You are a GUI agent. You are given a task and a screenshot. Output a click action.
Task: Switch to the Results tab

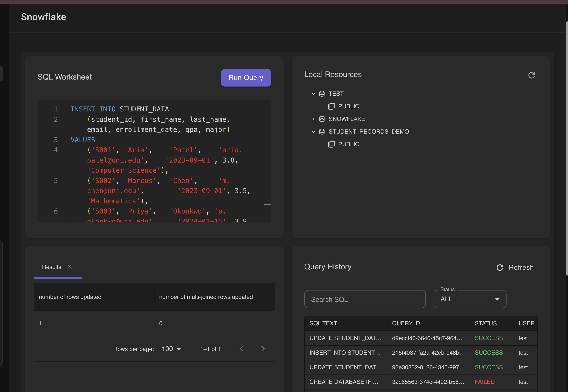(52, 267)
